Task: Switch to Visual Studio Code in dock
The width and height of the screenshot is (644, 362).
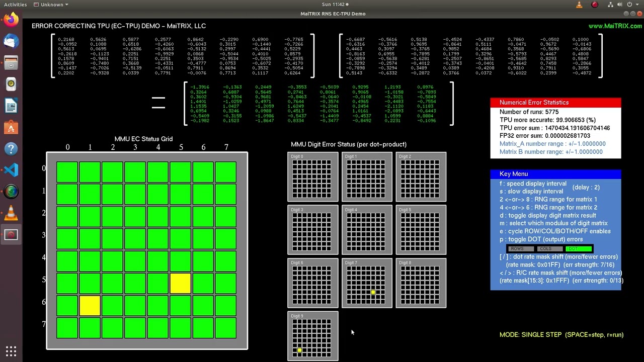Action: (11, 170)
